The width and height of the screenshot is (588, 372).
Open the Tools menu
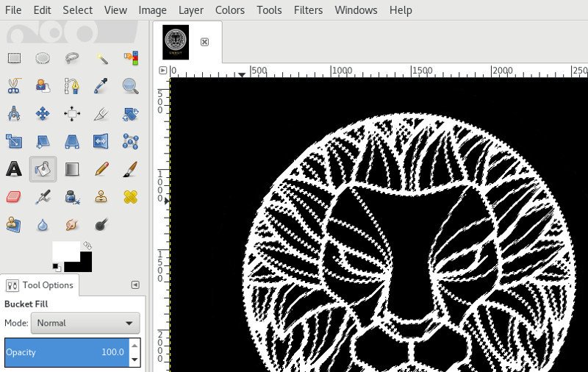tap(269, 10)
